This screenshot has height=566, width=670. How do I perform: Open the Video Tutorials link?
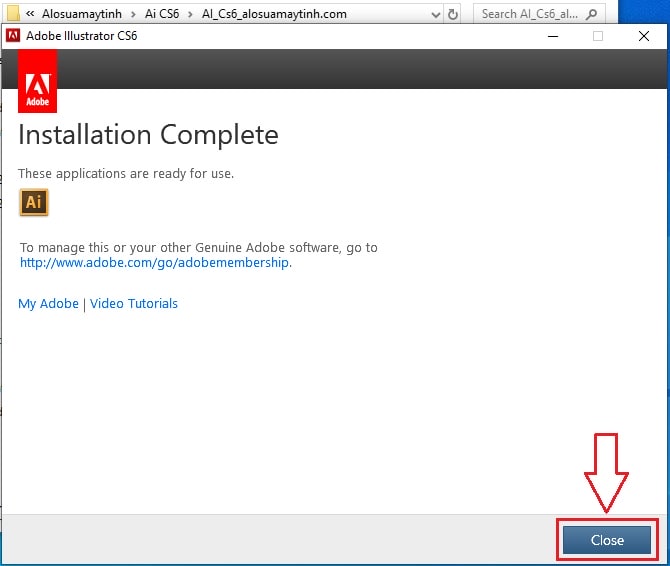coord(134,304)
